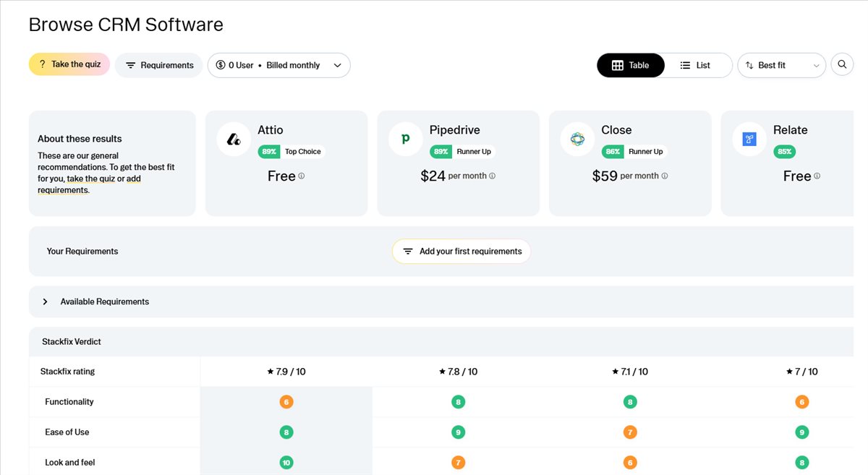
Task: Click the Look and feel row label
Action: pos(70,463)
